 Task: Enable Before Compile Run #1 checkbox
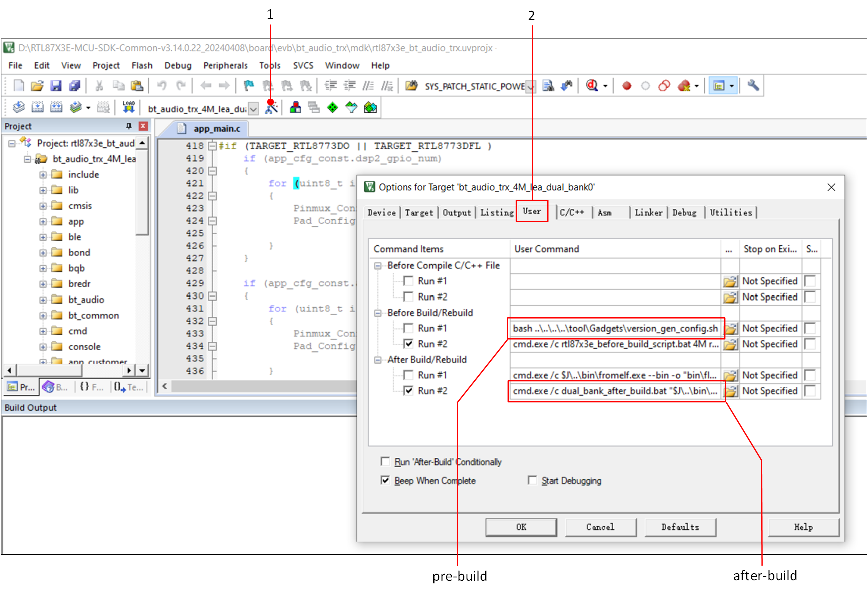[x=408, y=281]
